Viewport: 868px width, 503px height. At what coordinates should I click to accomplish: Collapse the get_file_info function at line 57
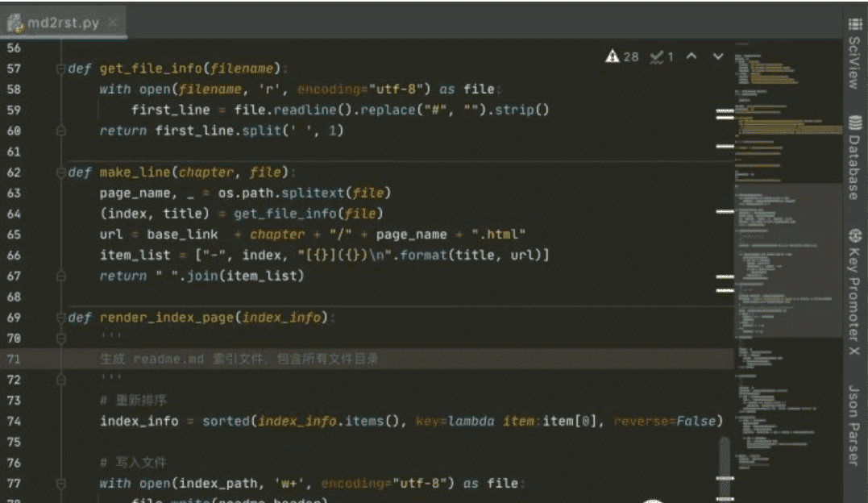coord(61,69)
